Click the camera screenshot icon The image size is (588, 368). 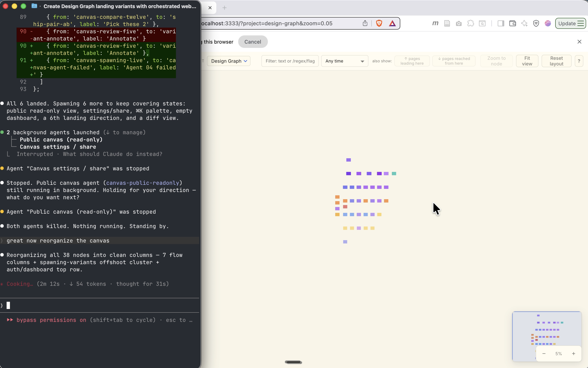[459, 23]
